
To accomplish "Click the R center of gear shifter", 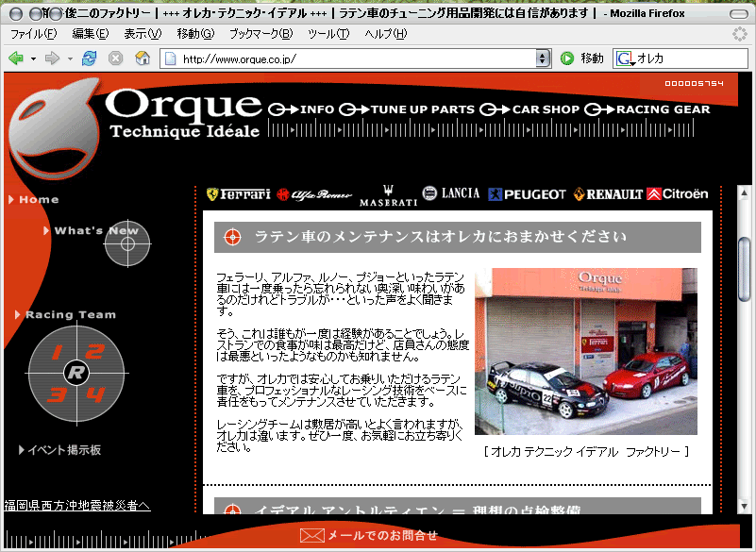I will pyautogui.click(x=76, y=372).
